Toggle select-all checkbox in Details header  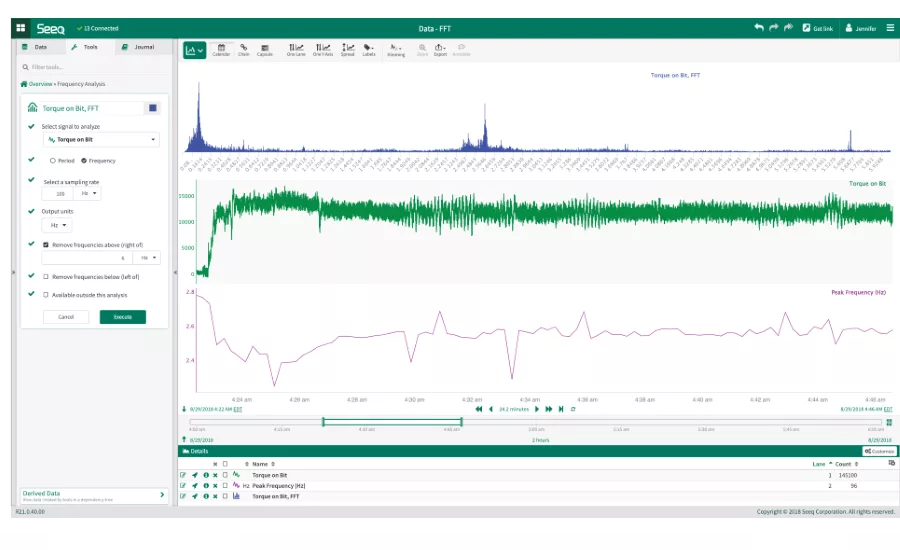225,464
